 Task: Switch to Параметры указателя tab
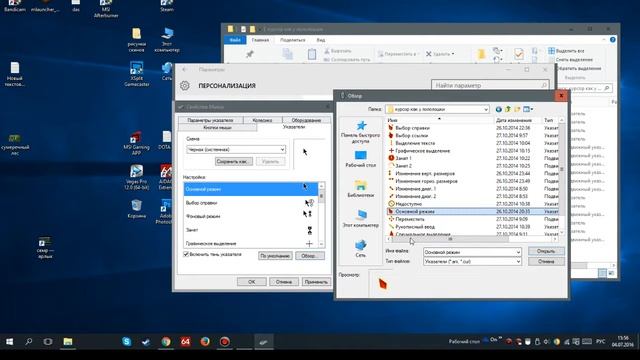point(210,120)
